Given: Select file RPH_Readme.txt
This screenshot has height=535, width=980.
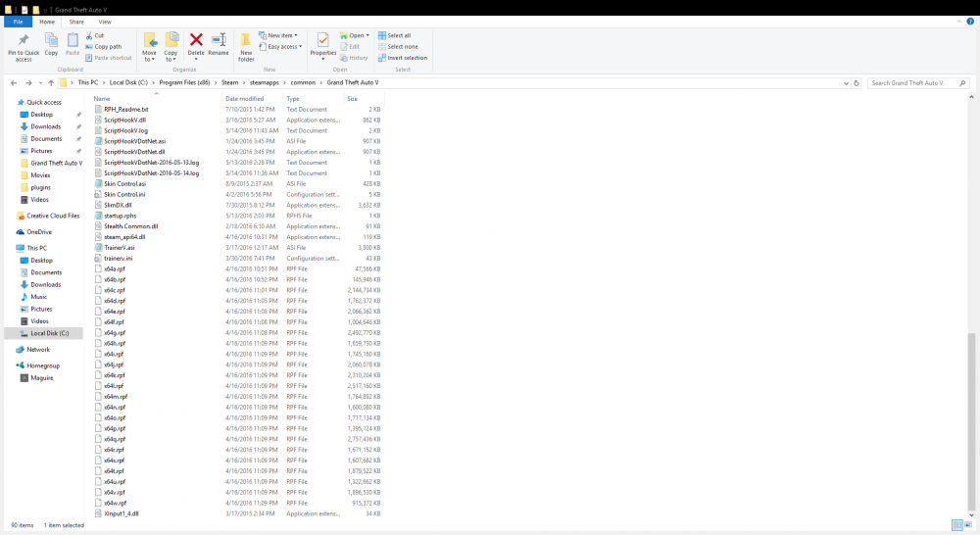Looking at the screenshot, I should [x=126, y=110].
